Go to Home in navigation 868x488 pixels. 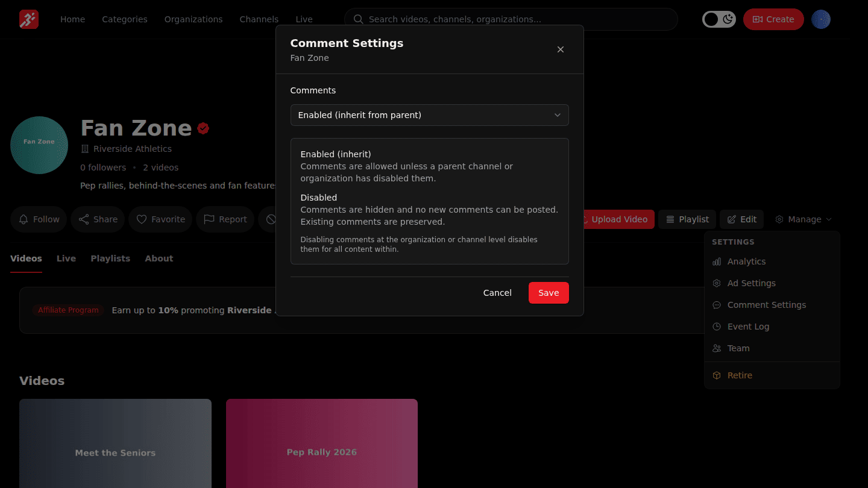point(72,19)
